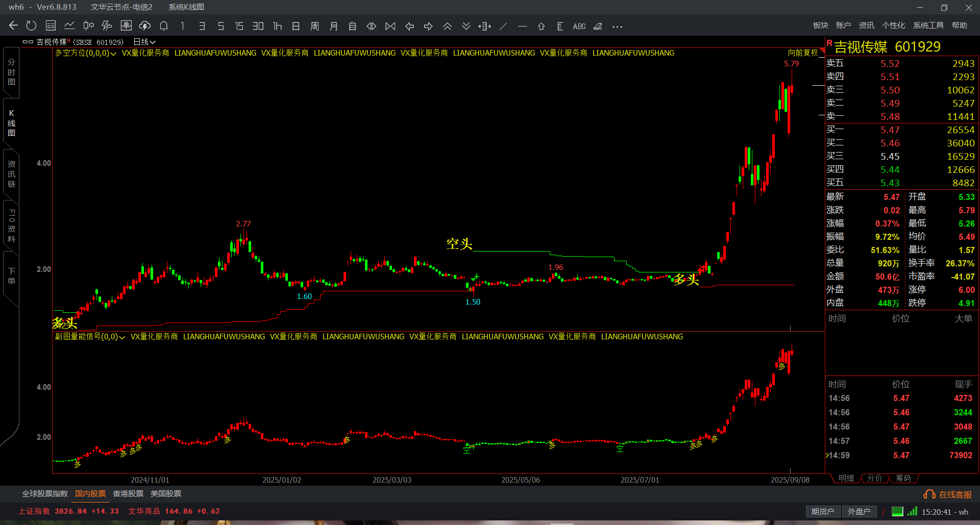Viewport: 980px width, 525px height.
Task: Open the 资讯 menu
Action: click(867, 26)
